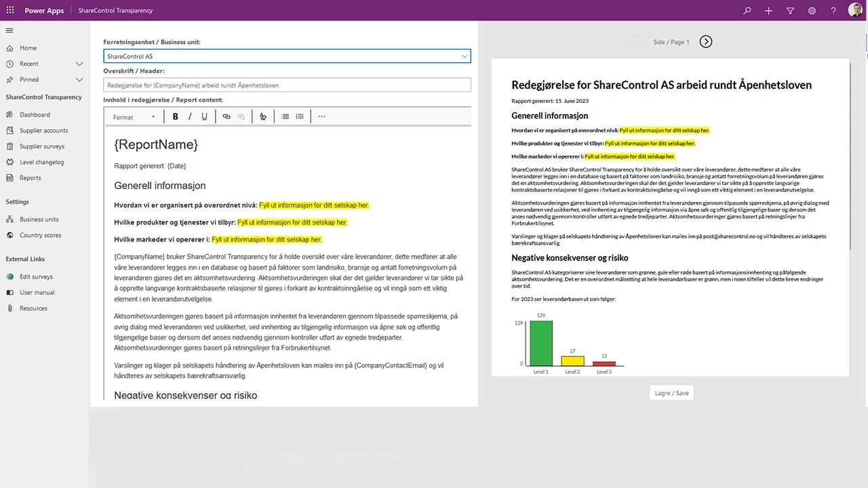Click the highlighted text after 'overordnet nivå' in editor

click(x=314, y=205)
